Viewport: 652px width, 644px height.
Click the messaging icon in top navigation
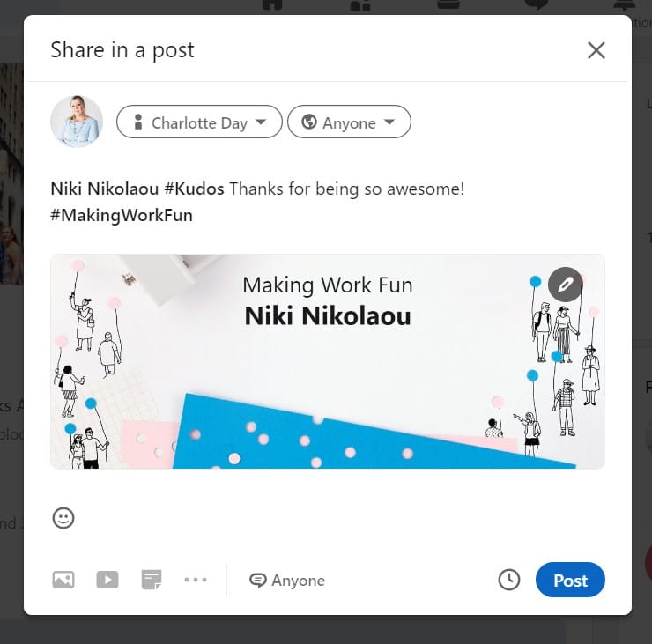tap(537, 5)
